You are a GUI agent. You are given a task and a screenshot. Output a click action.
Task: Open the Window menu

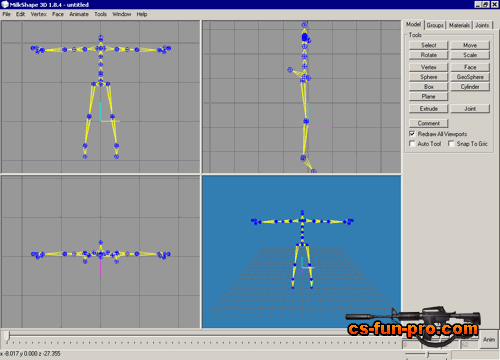(x=122, y=14)
